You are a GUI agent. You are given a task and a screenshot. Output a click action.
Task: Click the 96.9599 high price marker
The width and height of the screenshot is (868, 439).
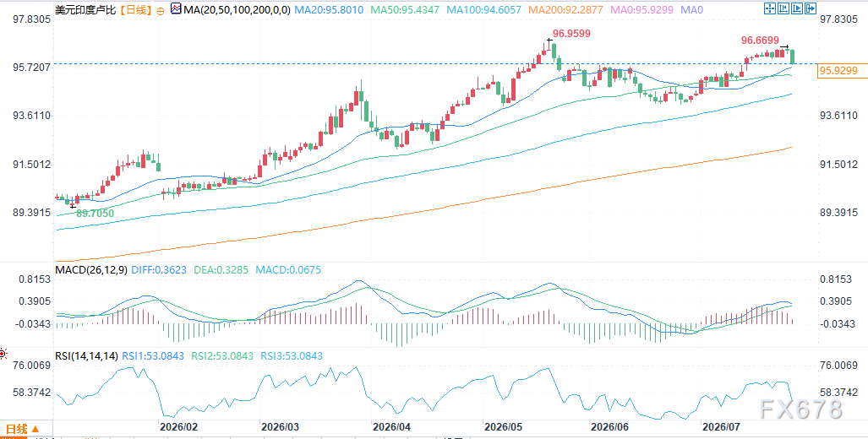(570, 33)
